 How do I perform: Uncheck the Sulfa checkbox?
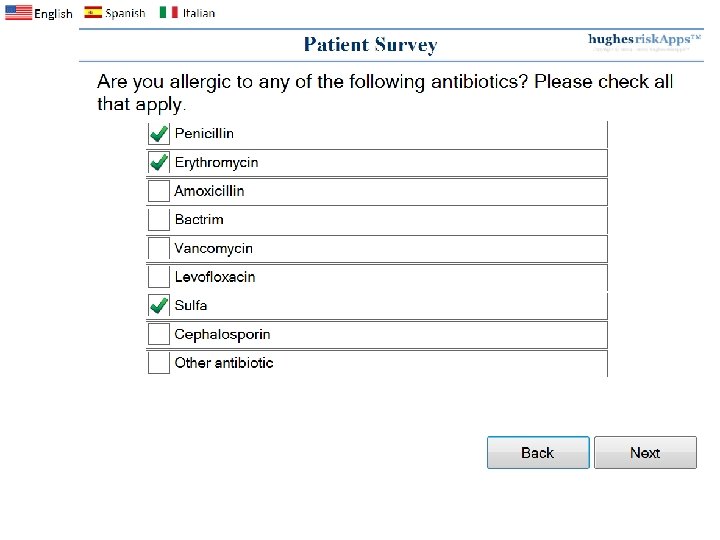[158, 305]
